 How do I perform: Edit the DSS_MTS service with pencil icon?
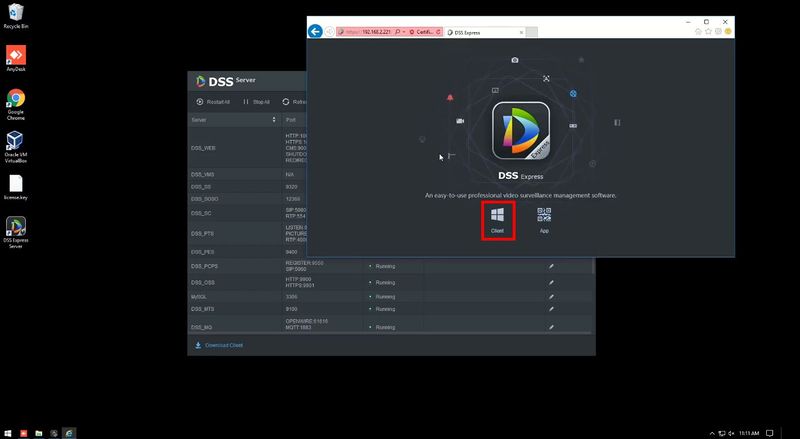(x=551, y=309)
